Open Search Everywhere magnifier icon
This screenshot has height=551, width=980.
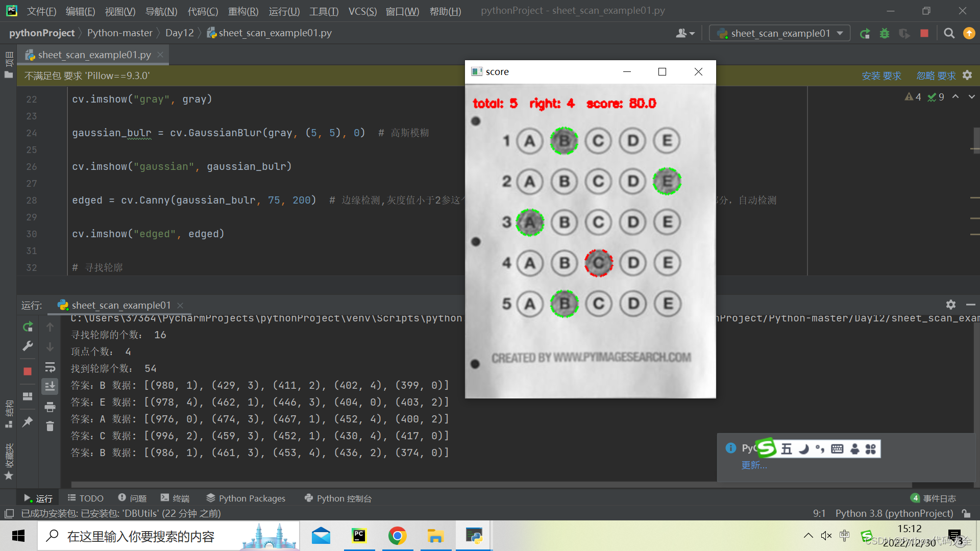coord(949,34)
